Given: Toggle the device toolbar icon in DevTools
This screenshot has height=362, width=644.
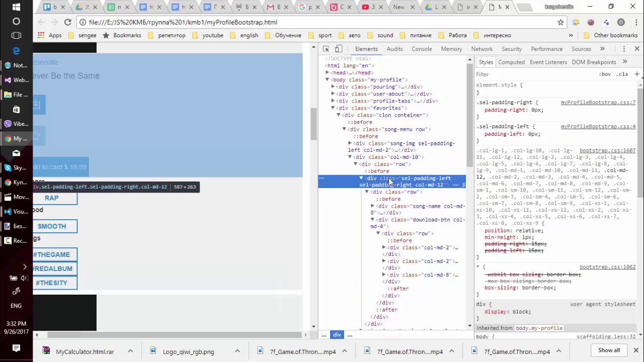Looking at the screenshot, I should tap(339, 49).
